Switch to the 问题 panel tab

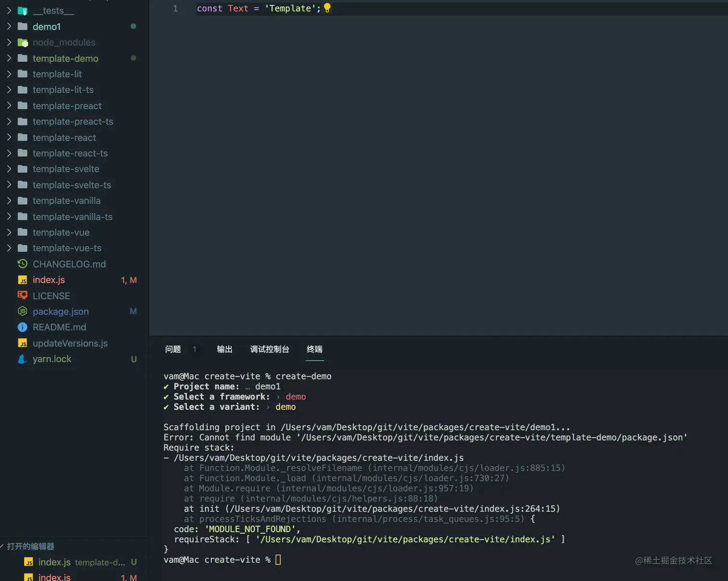173,349
